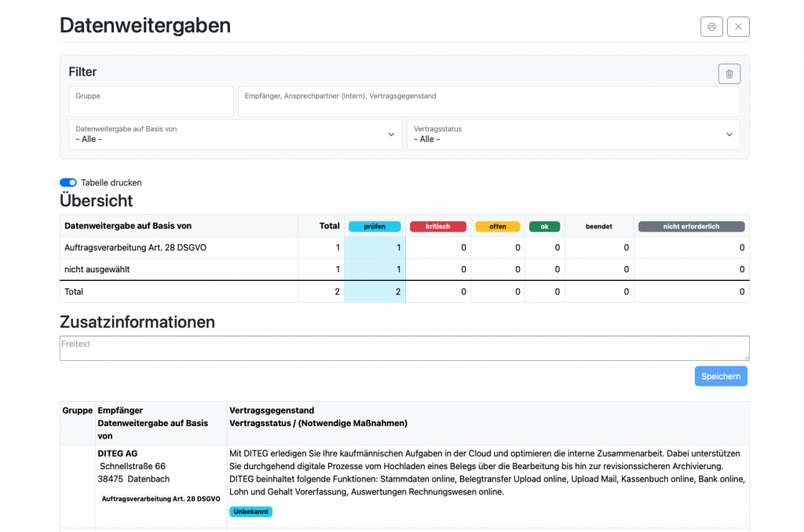Toggle the Tabelle drucken switch
Screen dimensions: 804x532
(x=68, y=183)
